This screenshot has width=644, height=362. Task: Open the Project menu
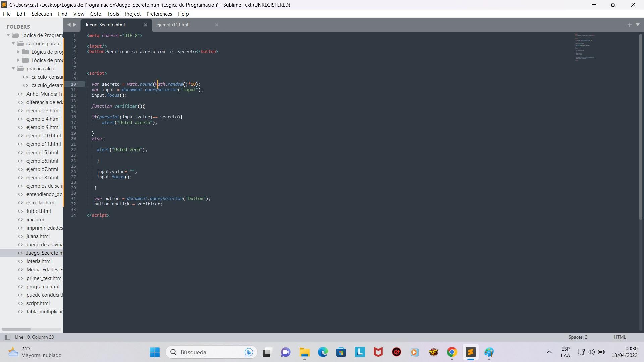pyautogui.click(x=132, y=14)
